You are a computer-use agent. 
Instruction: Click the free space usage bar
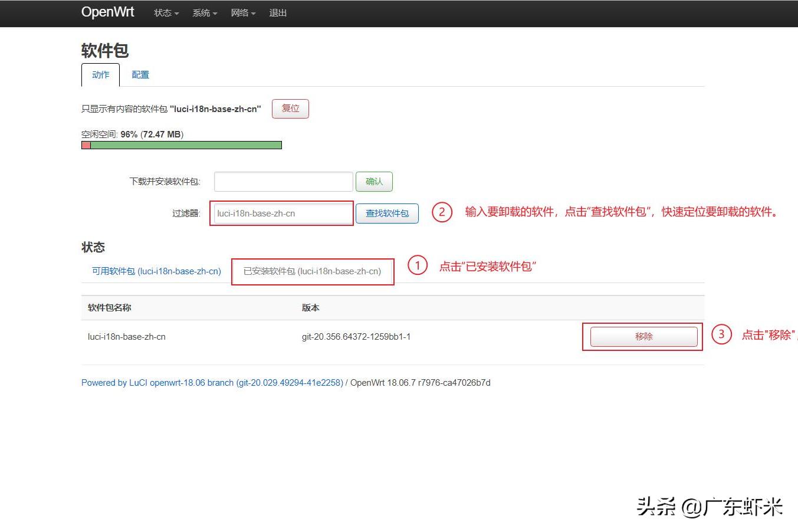181,145
